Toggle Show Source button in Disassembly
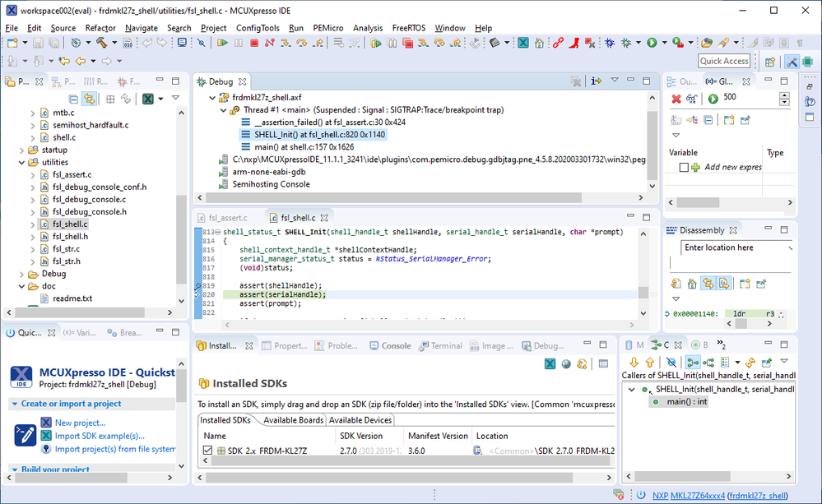This screenshot has width=822, height=504. (724, 284)
